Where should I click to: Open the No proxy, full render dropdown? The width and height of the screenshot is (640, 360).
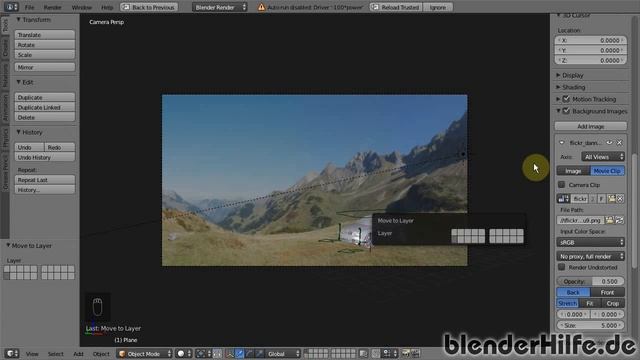point(591,256)
